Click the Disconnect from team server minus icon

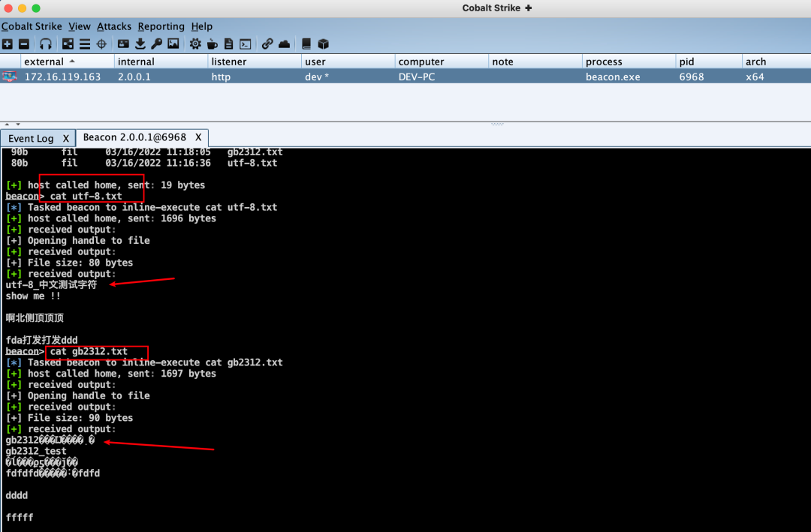pyautogui.click(x=24, y=44)
